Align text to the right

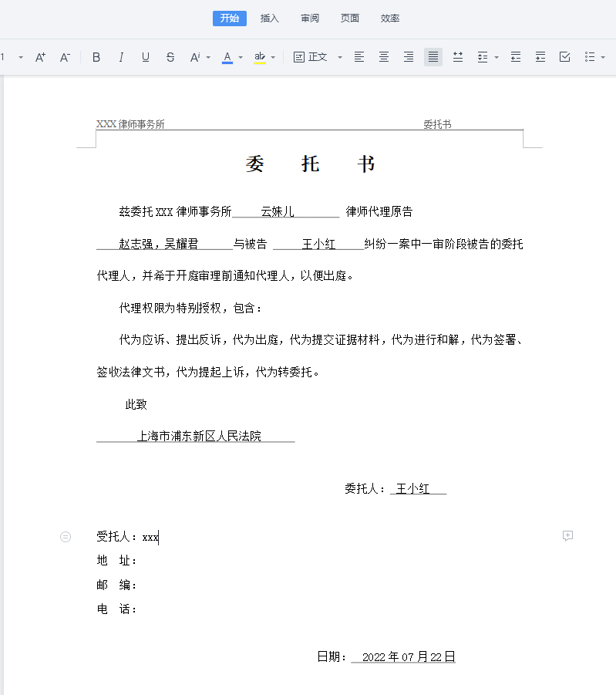click(409, 57)
